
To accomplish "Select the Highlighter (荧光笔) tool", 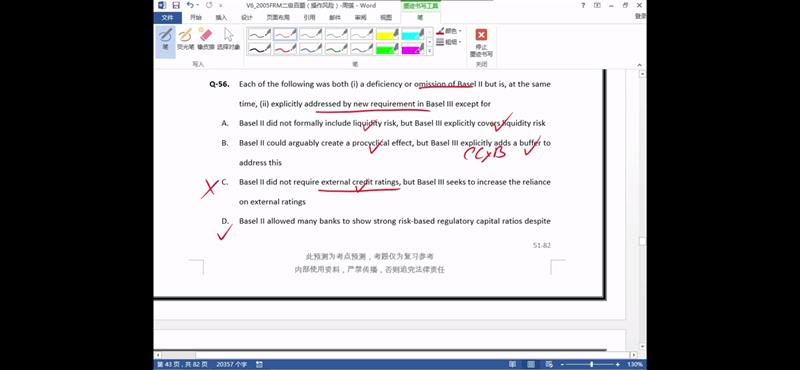I will pos(185,39).
